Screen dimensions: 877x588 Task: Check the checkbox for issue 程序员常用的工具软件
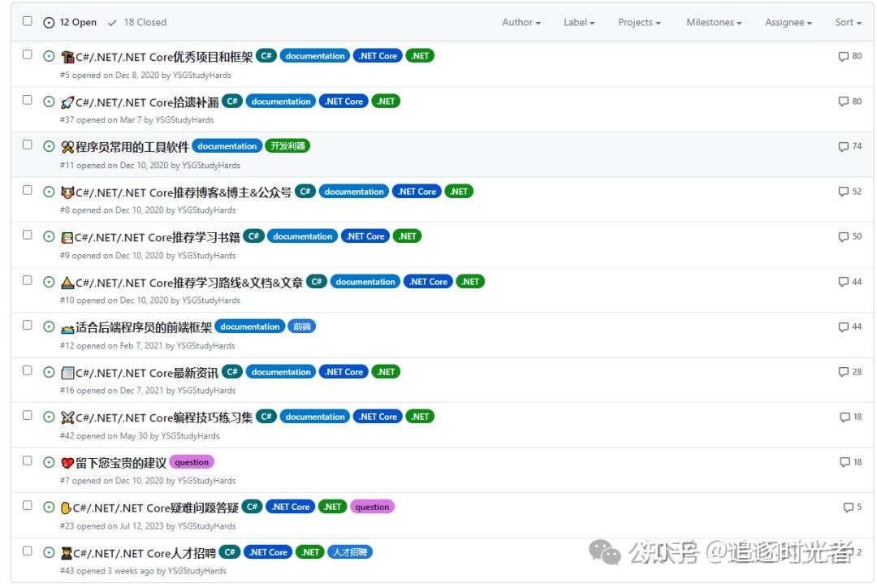(x=27, y=146)
